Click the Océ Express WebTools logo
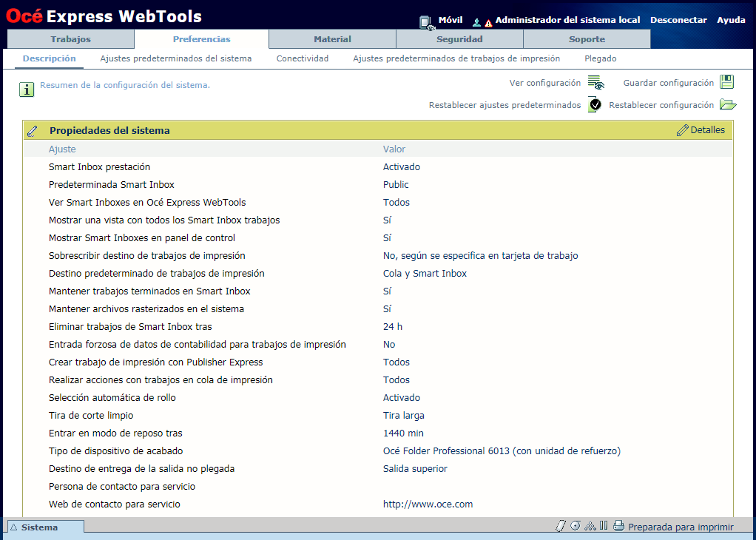756x540 pixels. 104,16
